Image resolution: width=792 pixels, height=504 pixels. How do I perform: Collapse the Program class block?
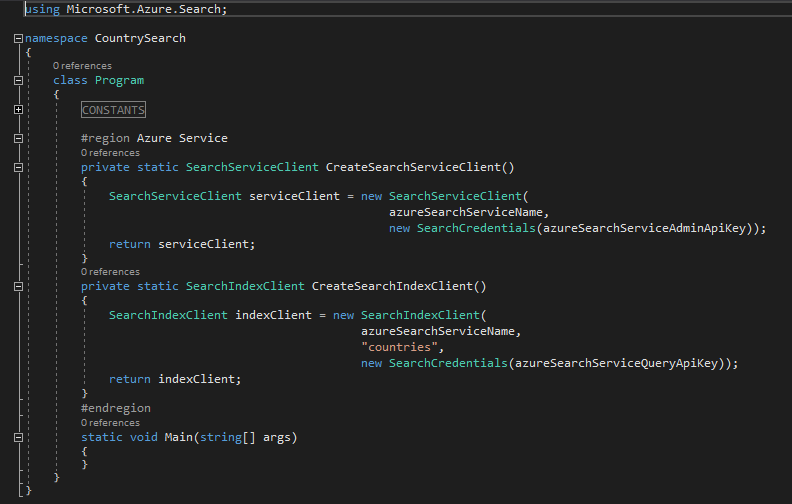(x=18, y=80)
